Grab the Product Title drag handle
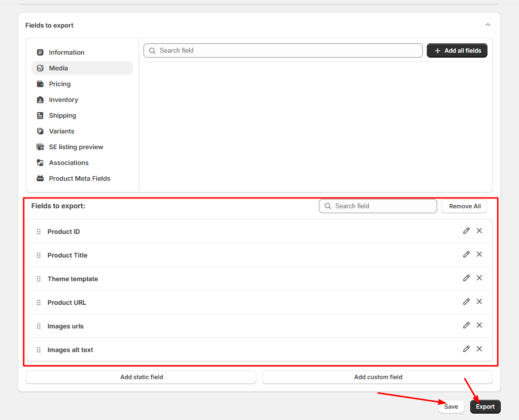 [39, 256]
